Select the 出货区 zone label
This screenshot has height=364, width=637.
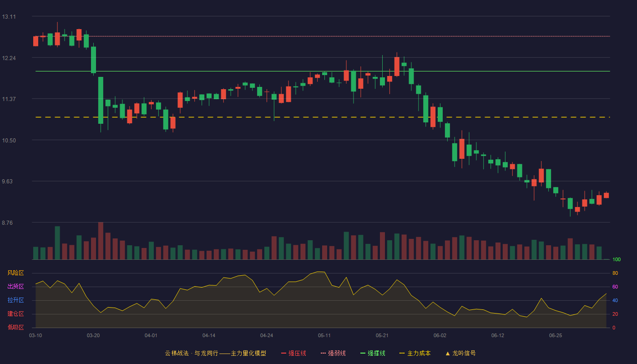click(15, 287)
